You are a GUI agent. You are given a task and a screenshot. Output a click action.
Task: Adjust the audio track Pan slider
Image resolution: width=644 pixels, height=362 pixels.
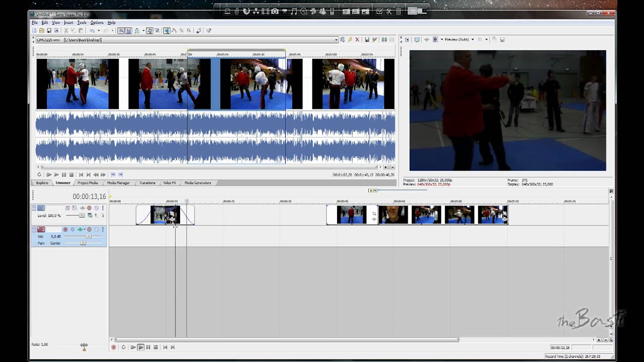[x=83, y=243]
